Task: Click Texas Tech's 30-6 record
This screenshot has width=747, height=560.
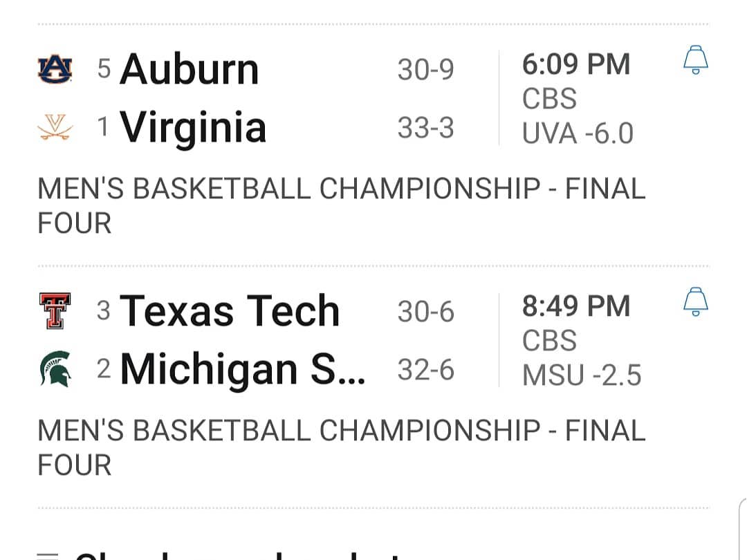Action: (425, 312)
